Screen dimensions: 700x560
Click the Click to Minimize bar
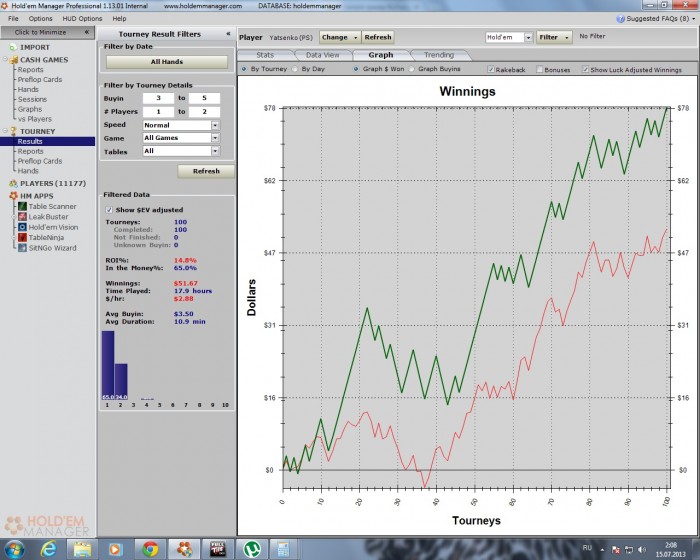47,32
